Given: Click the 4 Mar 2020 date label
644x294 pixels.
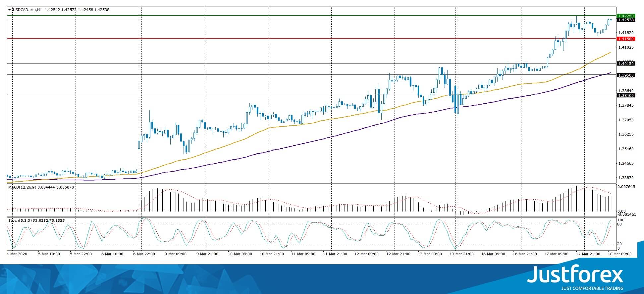Looking at the screenshot, I should (x=17, y=254).
